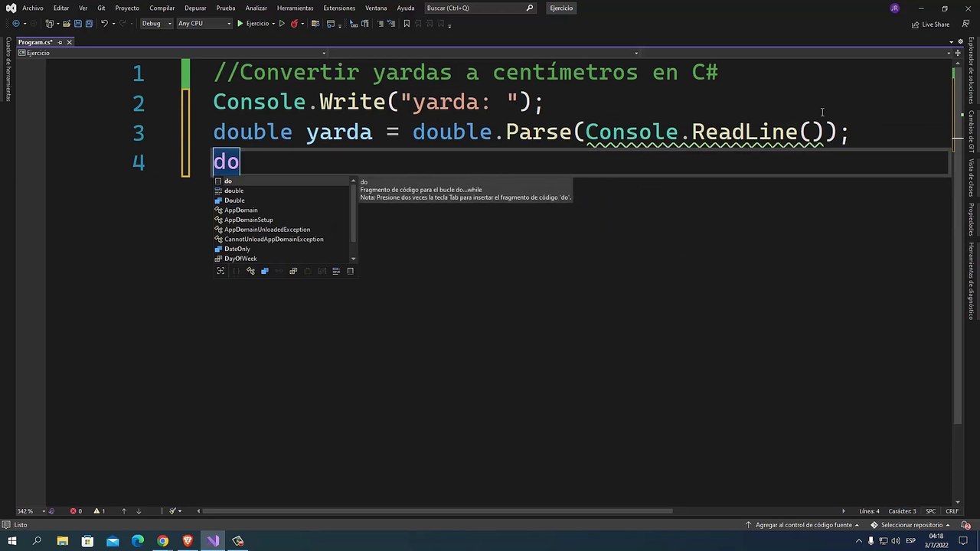This screenshot has width=980, height=551.
Task: Go to previous issue with the up arrow
Action: 124,511
